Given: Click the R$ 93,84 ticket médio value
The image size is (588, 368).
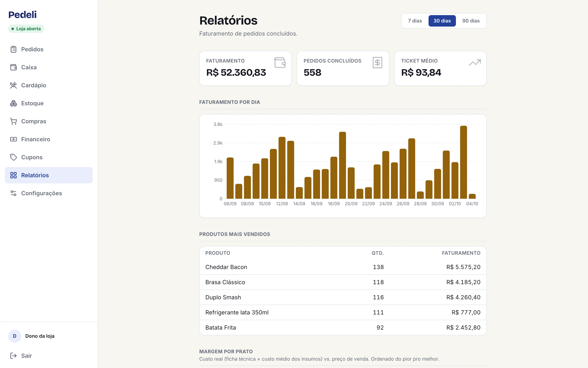Looking at the screenshot, I should pyautogui.click(x=421, y=73).
